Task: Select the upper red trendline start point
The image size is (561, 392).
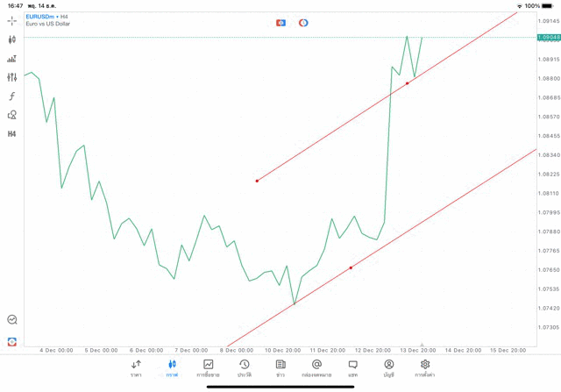Action: click(x=257, y=181)
